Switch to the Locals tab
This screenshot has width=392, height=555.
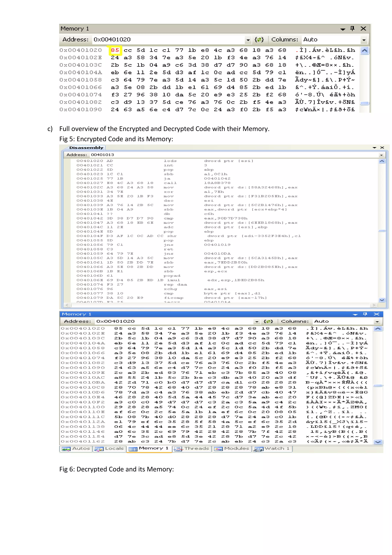[x=109, y=449]
